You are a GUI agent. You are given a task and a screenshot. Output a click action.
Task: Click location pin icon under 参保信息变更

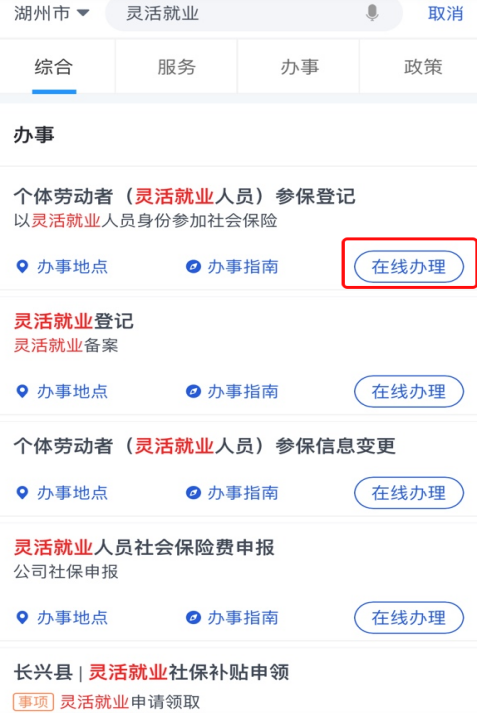coord(22,492)
